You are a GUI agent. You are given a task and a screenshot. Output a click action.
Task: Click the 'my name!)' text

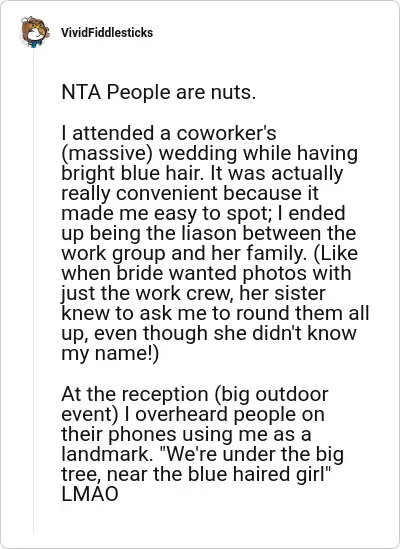pos(110,354)
